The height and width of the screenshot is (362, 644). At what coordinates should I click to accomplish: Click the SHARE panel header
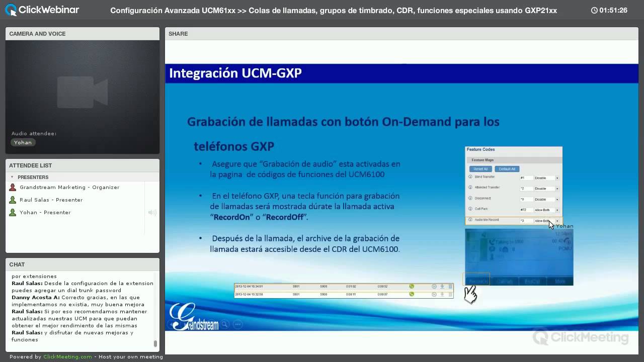(x=401, y=34)
